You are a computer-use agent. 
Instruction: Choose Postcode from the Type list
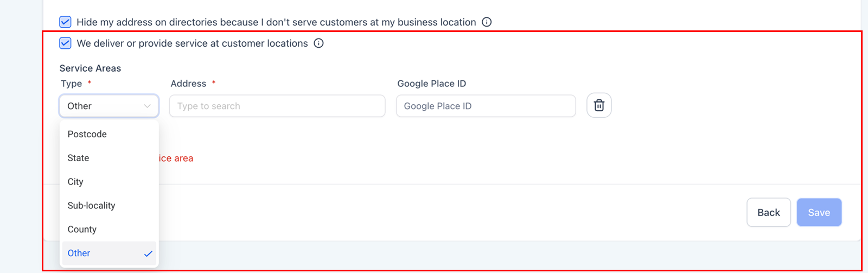(x=109, y=134)
